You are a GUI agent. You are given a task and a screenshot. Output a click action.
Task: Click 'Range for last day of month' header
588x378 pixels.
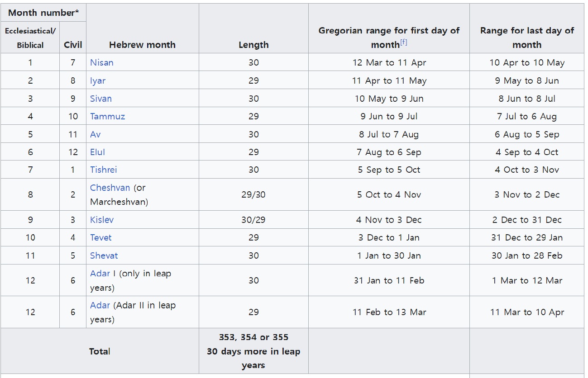(x=527, y=28)
